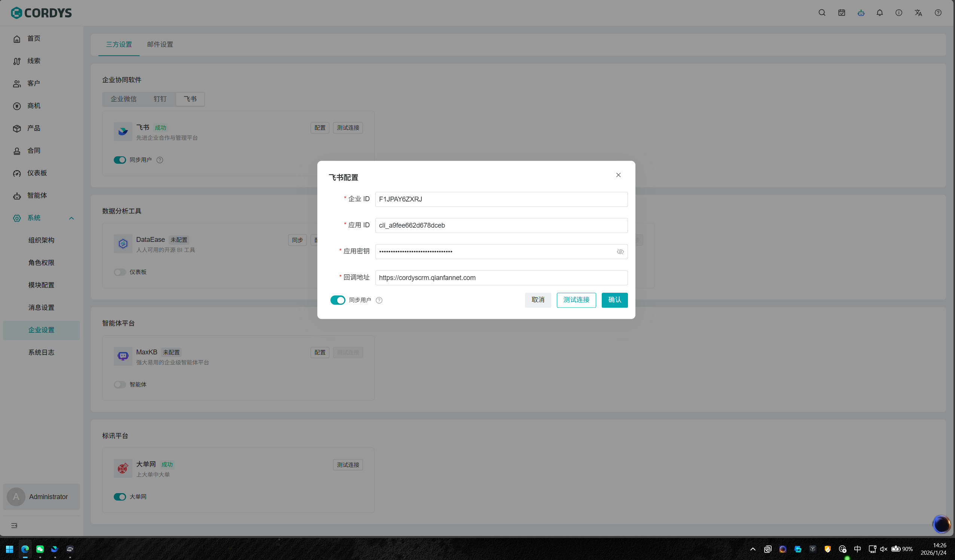Enable the DataEase 仪表板 toggle
Viewport: 955px width, 560px height.
tap(120, 272)
